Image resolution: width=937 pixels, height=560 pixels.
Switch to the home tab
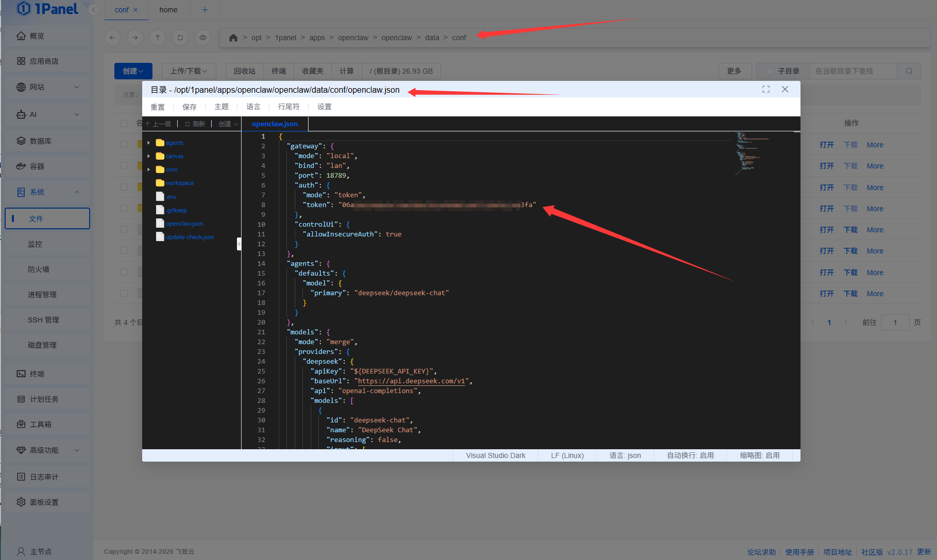click(168, 10)
